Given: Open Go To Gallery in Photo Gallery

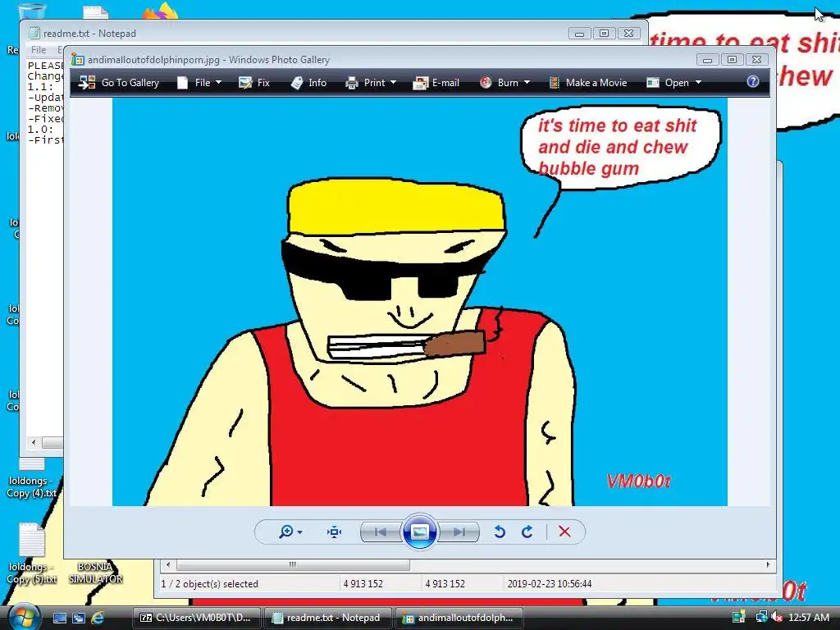Looking at the screenshot, I should pos(119,83).
